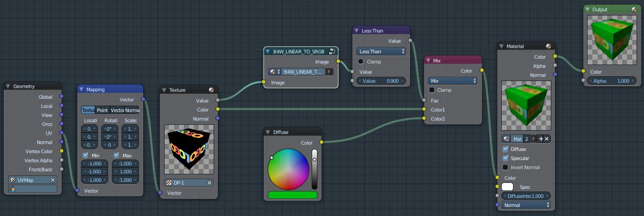Clear the UVMap field with X icon

[53, 180]
